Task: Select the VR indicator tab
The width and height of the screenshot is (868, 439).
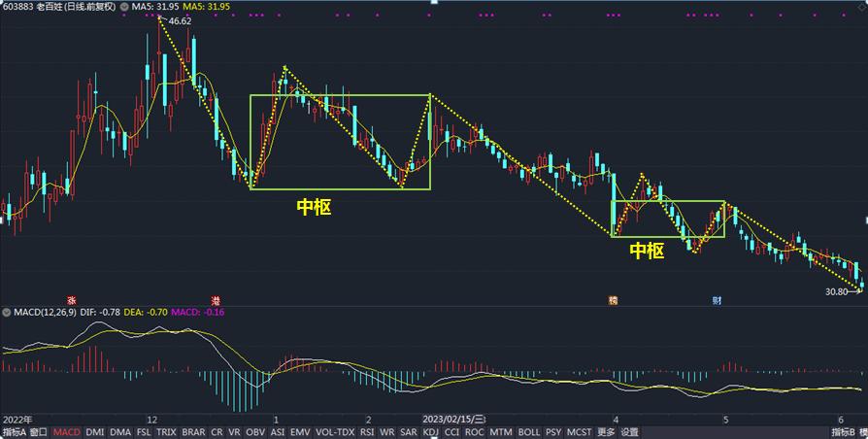Action: tap(235, 432)
